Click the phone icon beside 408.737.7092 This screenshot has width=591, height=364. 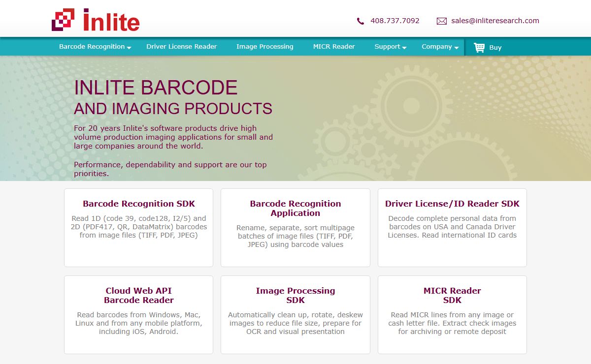[361, 21]
